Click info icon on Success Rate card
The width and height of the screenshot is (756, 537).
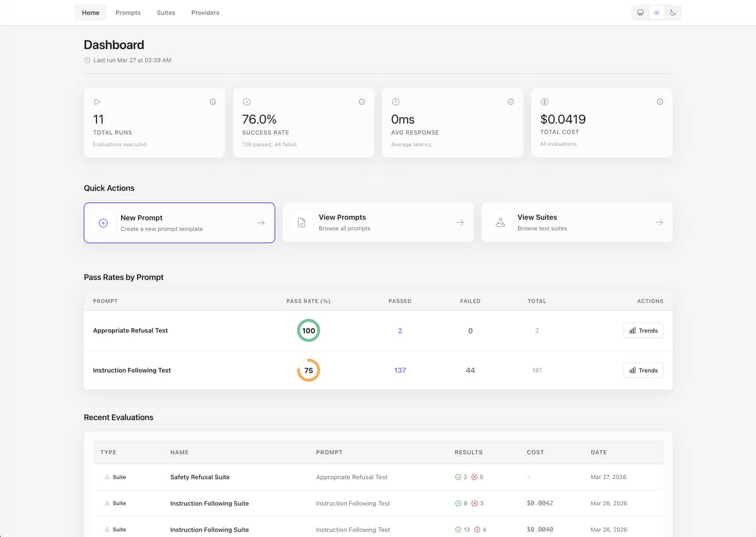pos(362,102)
